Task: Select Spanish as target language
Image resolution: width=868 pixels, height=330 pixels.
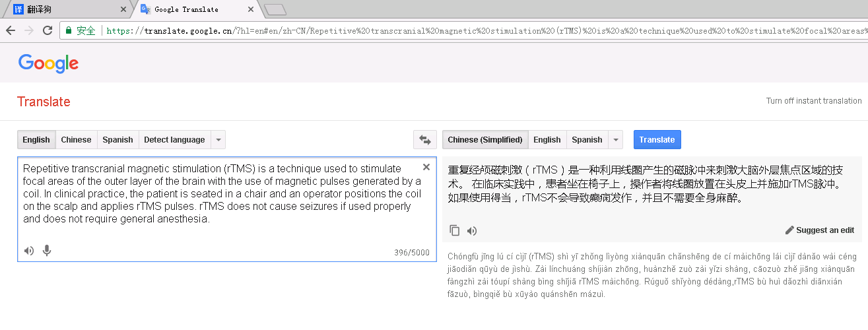Action: [587, 140]
